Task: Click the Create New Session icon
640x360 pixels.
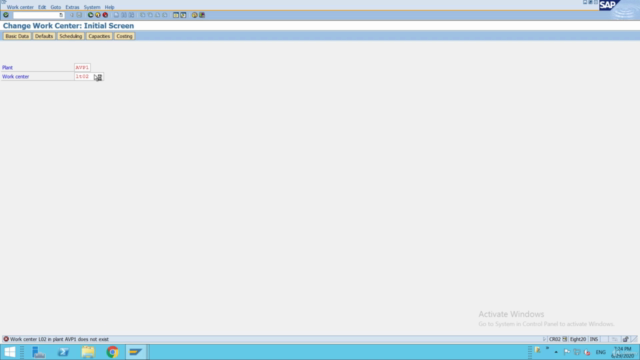Action: pos(176,15)
